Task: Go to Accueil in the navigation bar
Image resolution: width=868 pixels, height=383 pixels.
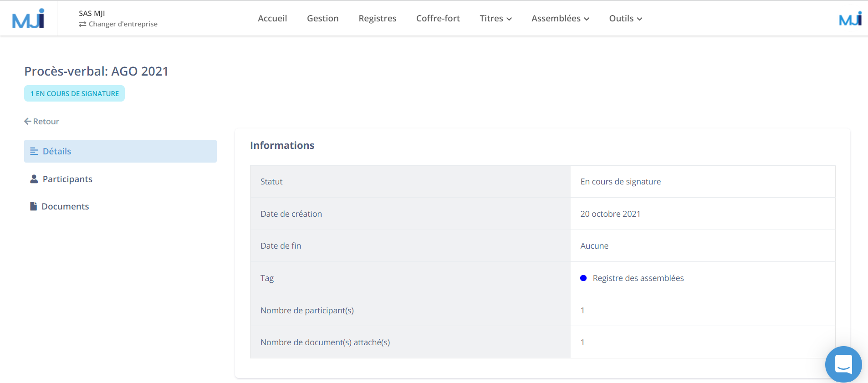Action: click(272, 18)
